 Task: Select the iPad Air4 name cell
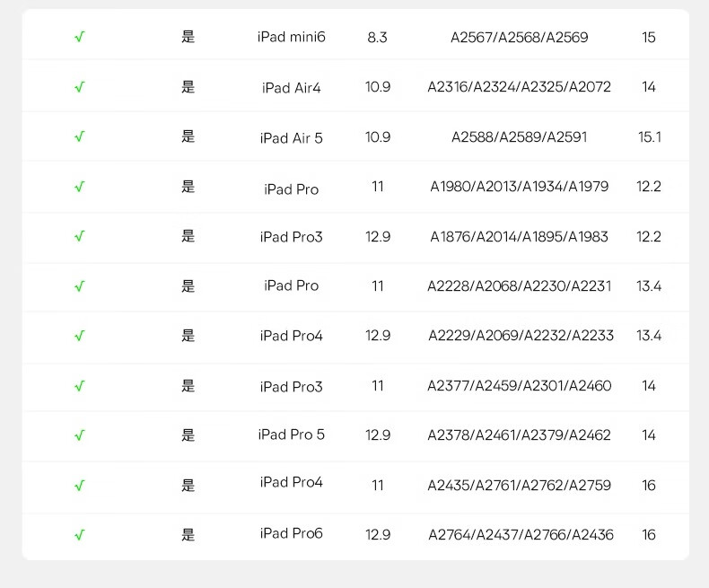291,87
